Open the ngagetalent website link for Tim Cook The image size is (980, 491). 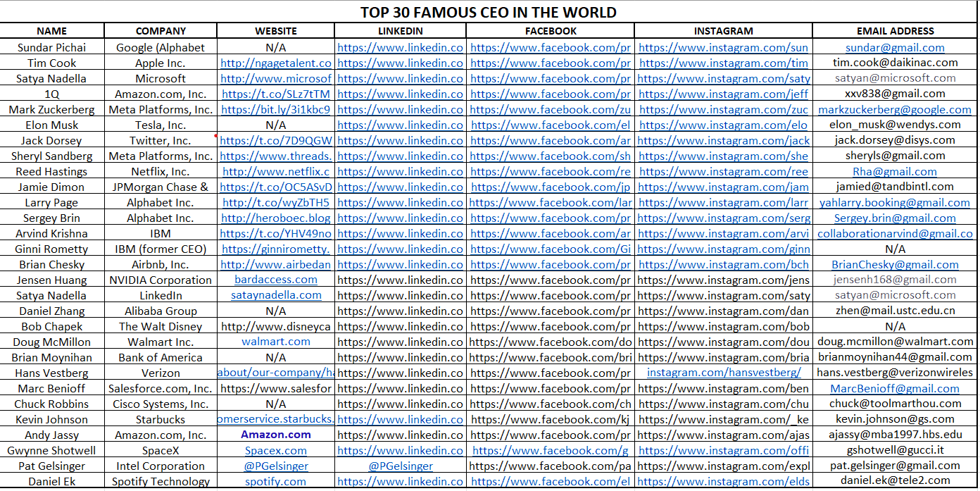(x=276, y=63)
